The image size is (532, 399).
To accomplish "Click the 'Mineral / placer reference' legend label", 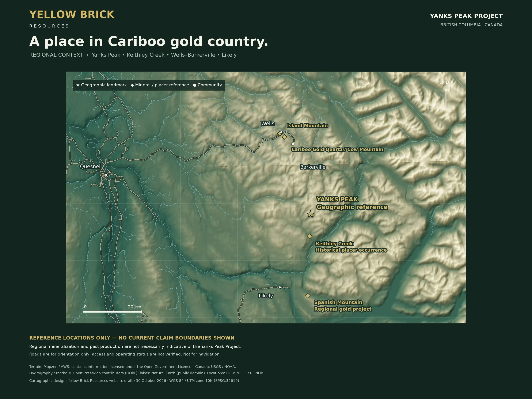I will coord(162,85).
